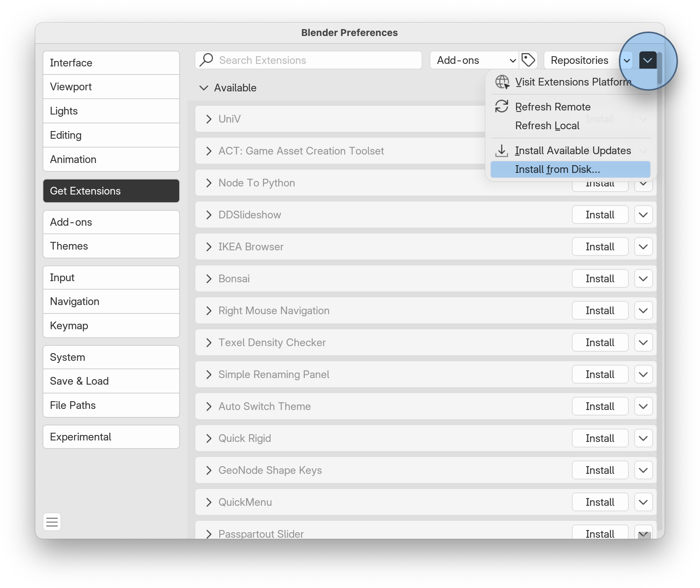Open the Add-ons type filter dropdown
700x588 pixels.
tap(475, 60)
